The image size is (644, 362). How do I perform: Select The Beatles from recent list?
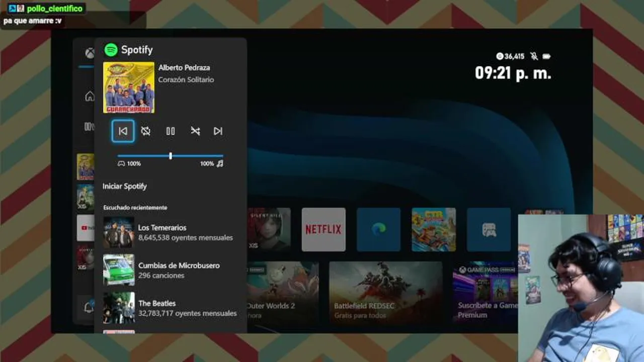(170, 308)
